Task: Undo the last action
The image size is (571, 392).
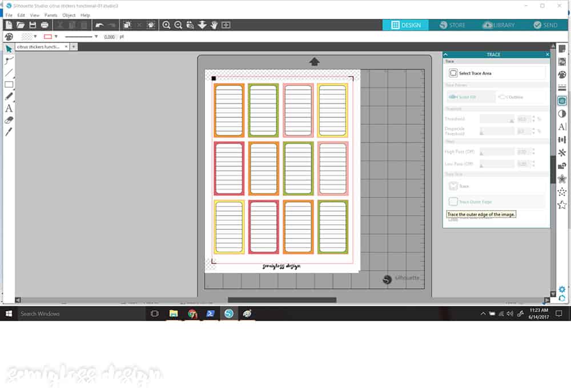Action: click(x=99, y=25)
